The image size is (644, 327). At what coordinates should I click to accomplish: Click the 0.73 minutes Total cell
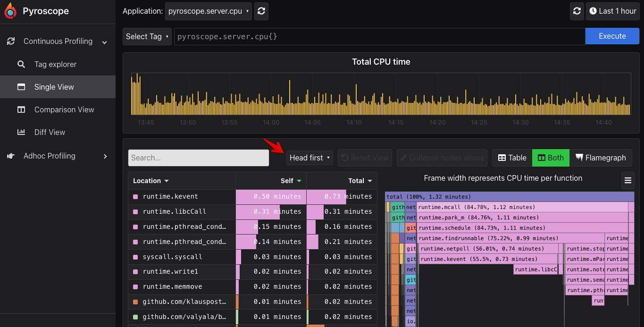click(x=342, y=196)
